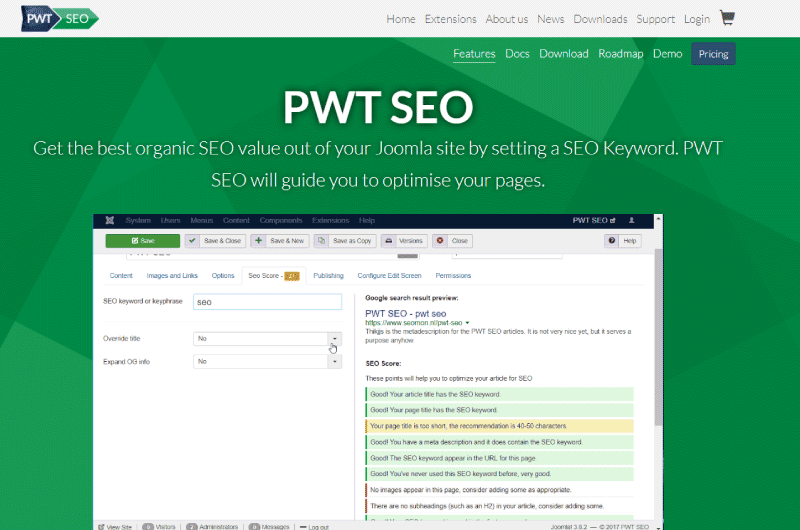Open the Components menu in admin bar
Image resolution: width=800 pixels, height=530 pixels.
[x=281, y=220]
